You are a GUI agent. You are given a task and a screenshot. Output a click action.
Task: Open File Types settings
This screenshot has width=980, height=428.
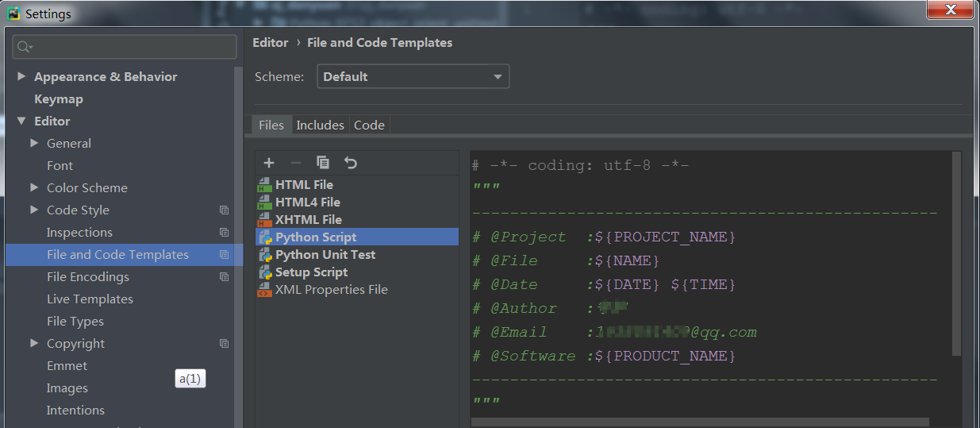pyautogui.click(x=75, y=321)
